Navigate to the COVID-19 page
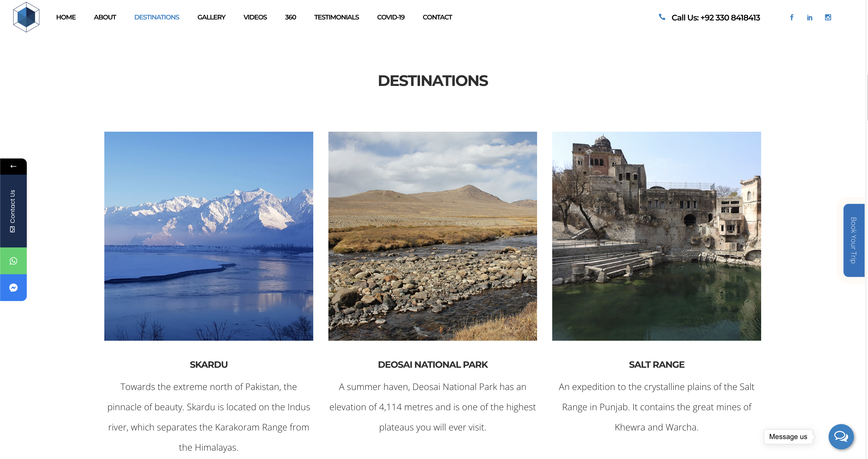 pos(391,17)
